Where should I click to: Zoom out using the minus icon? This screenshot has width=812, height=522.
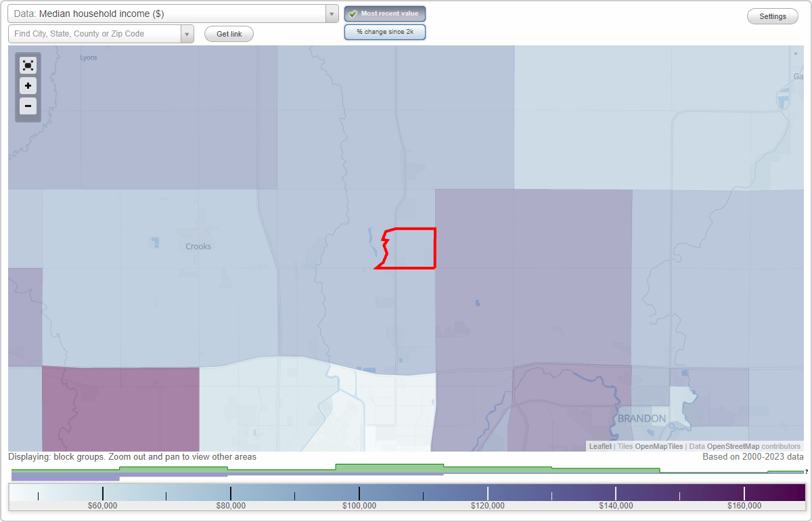(28, 106)
